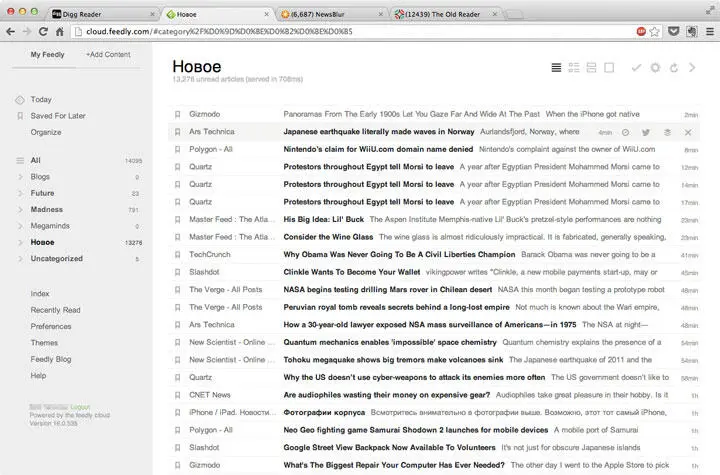Open 'His Big Idea: Lil' Buck' article
The height and width of the screenshot is (475, 720).
324,220
